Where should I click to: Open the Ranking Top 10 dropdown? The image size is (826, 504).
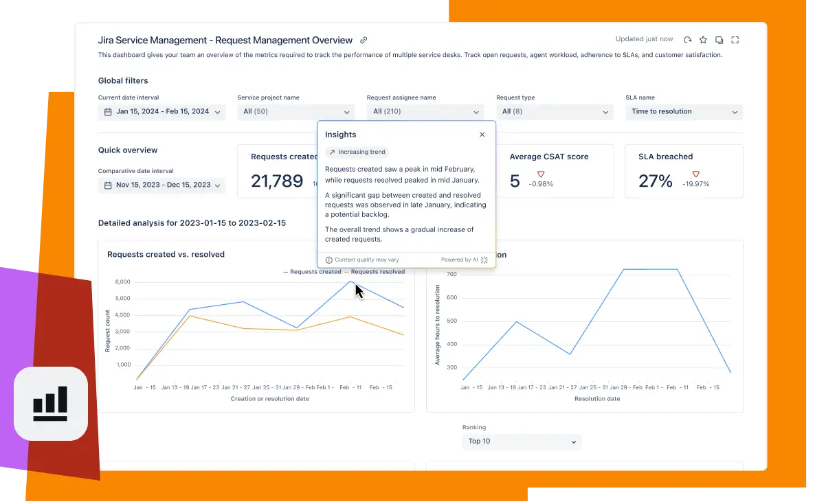(x=522, y=442)
